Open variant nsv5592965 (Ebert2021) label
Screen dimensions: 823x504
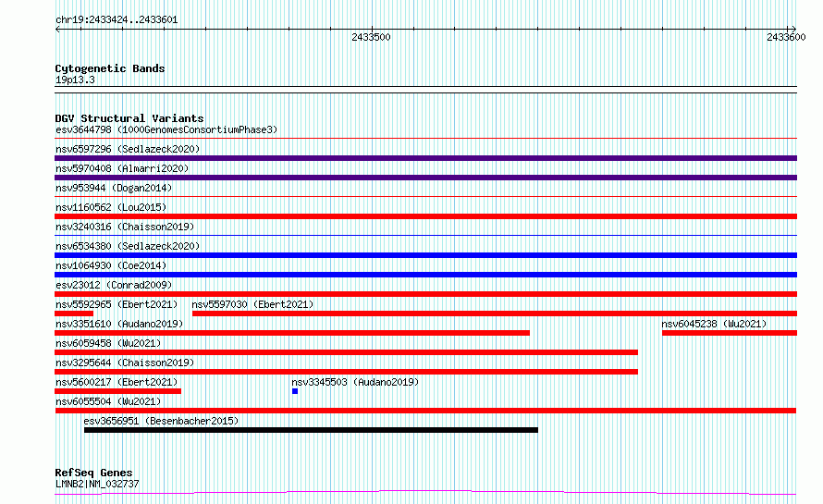tap(117, 304)
